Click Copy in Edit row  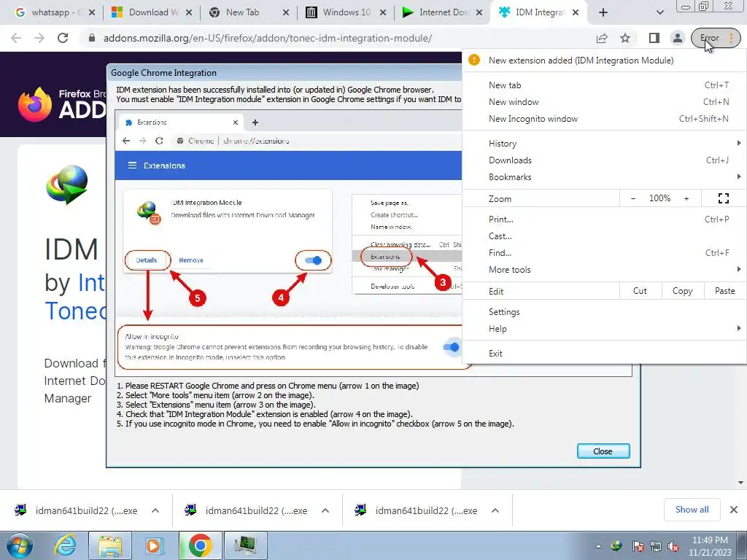point(682,291)
